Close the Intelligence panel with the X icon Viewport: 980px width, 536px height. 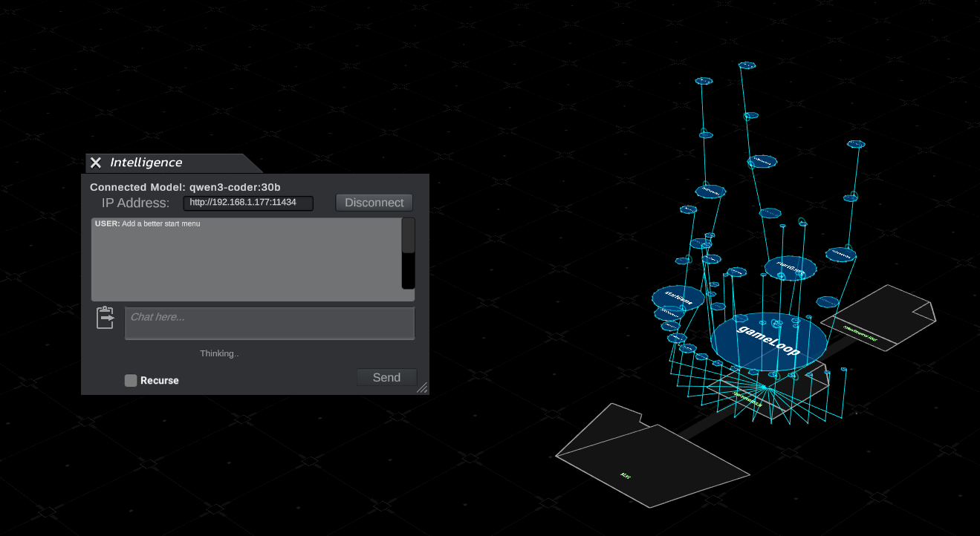(x=96, y=163)
